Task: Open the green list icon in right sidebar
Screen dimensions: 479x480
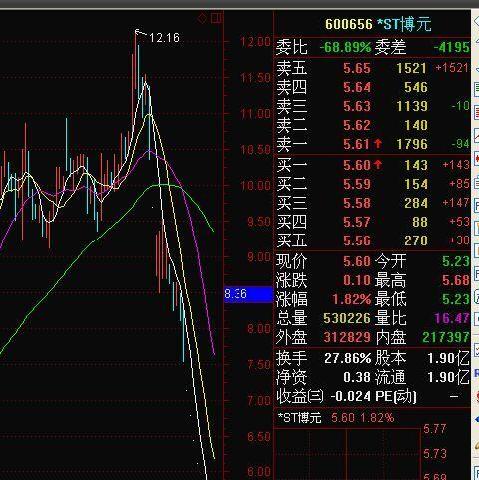Action: point(477,89)
